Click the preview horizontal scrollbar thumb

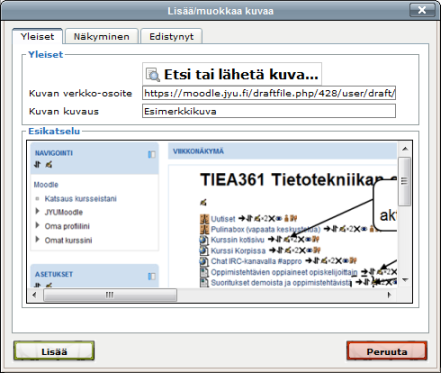(110, 295)
